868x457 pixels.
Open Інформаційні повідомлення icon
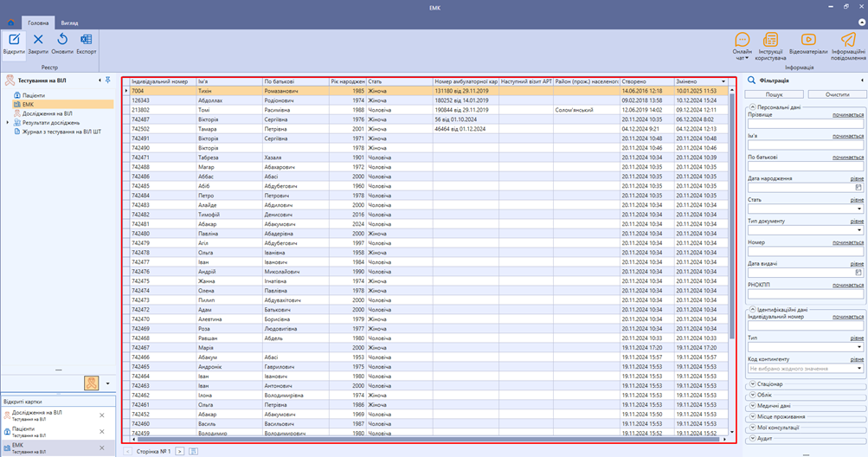coord(848,40)
